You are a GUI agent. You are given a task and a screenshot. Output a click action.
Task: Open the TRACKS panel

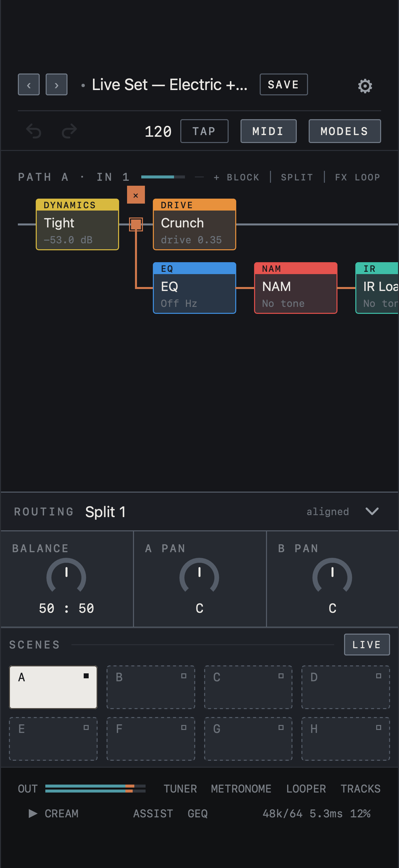tap(360, 789)
